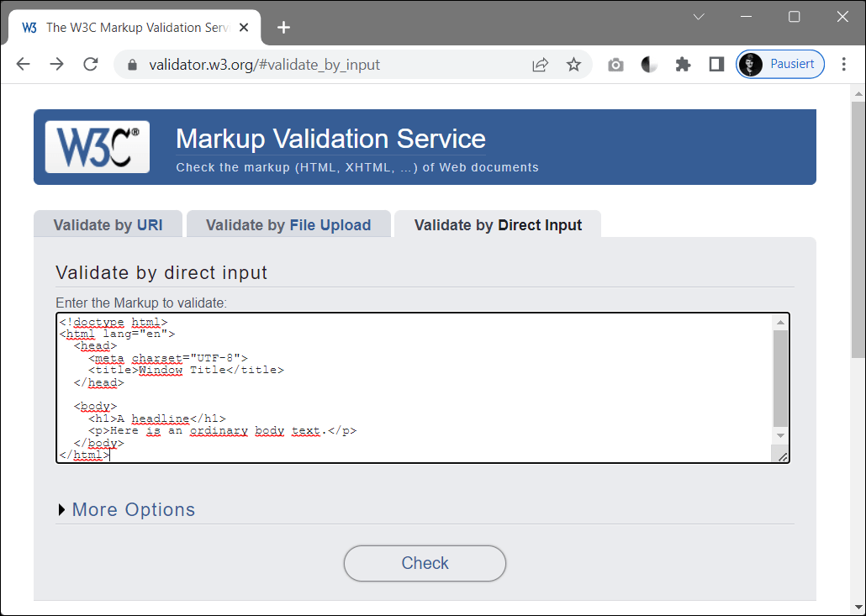This screenshot has height=616, width=866.
Task: Open the browser extensions puzzle icon
Action: coord(683,64)
